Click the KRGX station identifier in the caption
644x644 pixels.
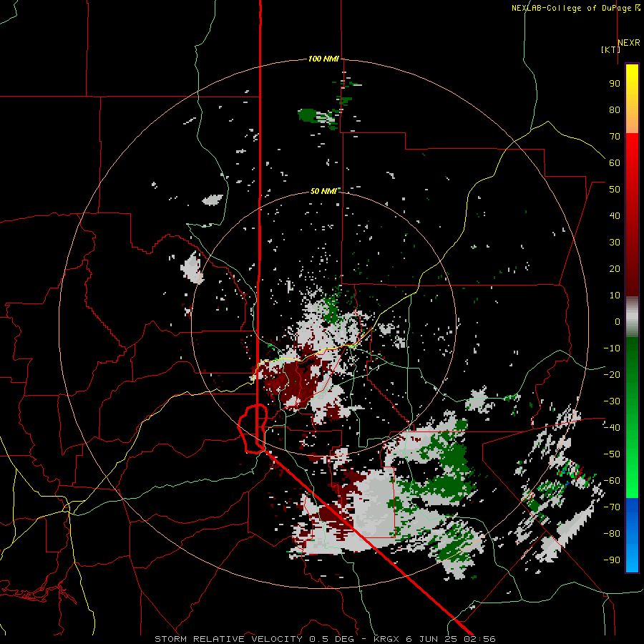(386, 639)
